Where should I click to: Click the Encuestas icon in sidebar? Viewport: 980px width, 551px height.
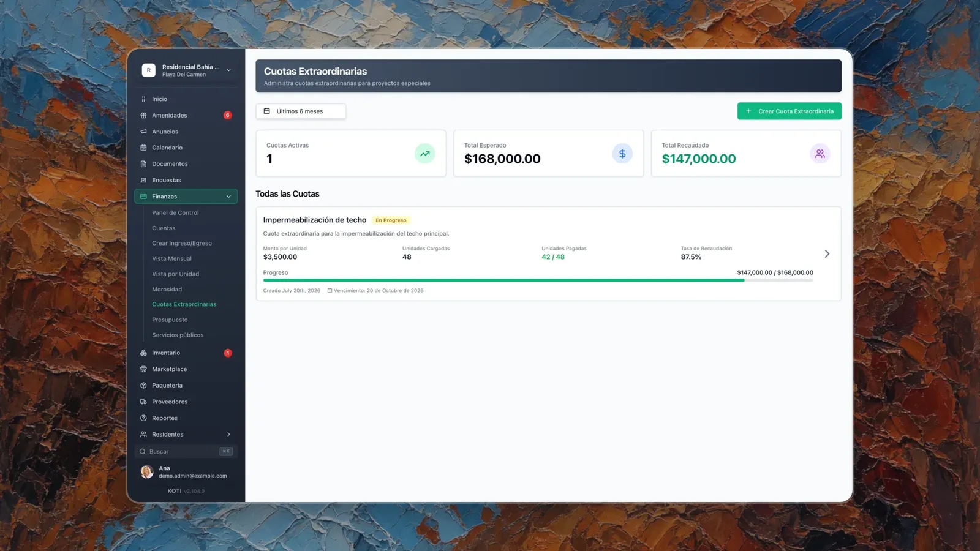click(143, 180)
